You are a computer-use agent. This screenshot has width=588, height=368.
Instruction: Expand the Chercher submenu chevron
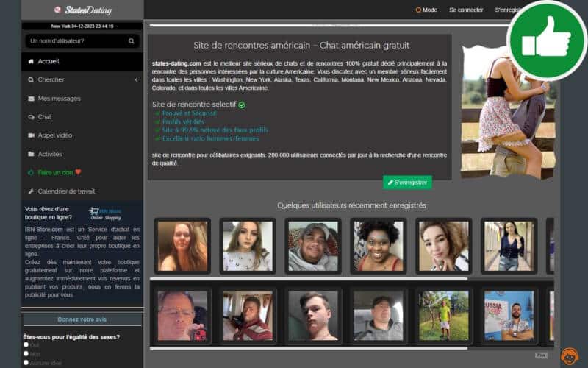click(136, 79)
